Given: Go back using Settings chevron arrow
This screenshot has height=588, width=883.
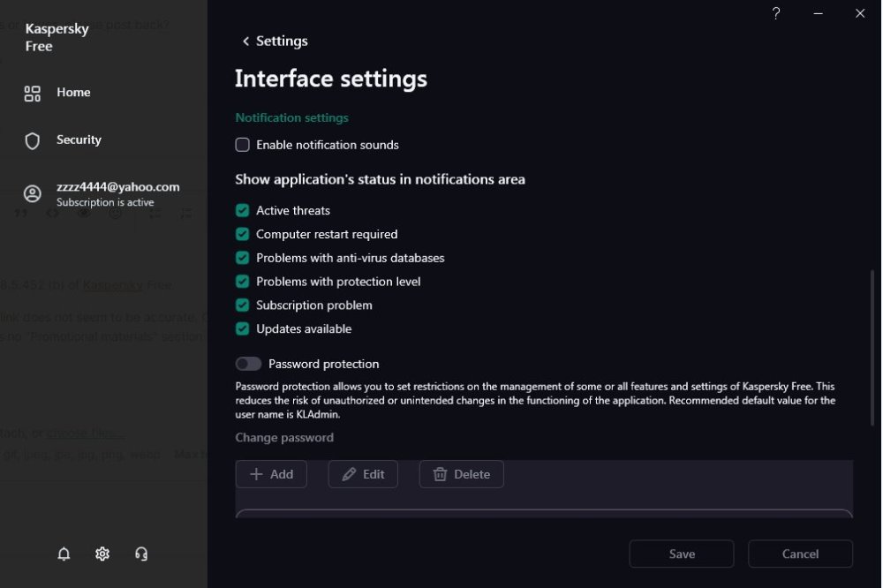Looking at the screenshot, I should coord(245,41).
